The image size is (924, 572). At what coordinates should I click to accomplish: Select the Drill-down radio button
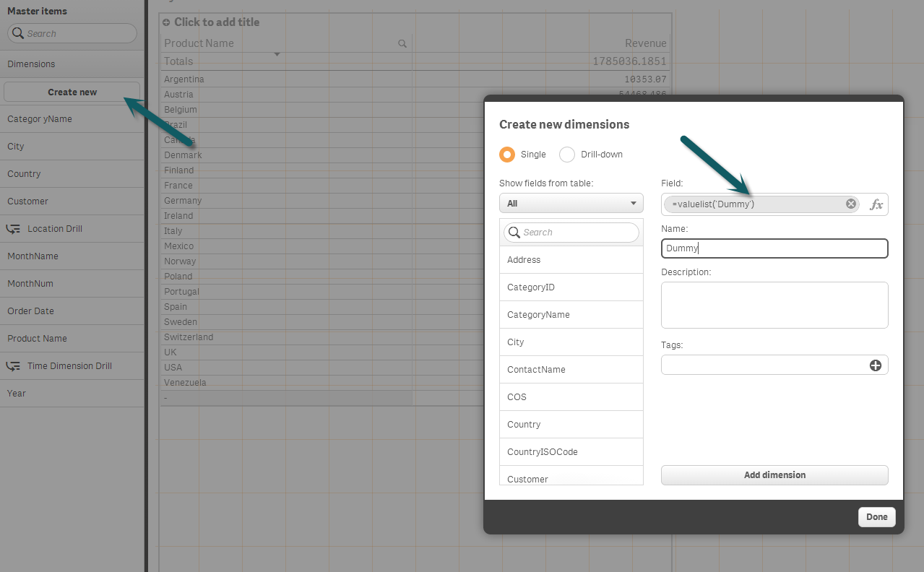pyautogui.click(x=567, y=155)
